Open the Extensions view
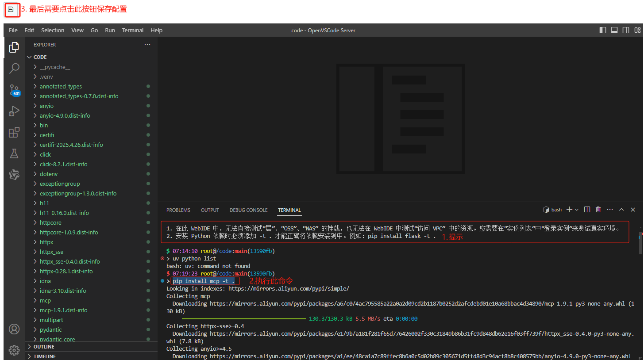The height and width of the screenshot is (360, 644). point(14,132)
